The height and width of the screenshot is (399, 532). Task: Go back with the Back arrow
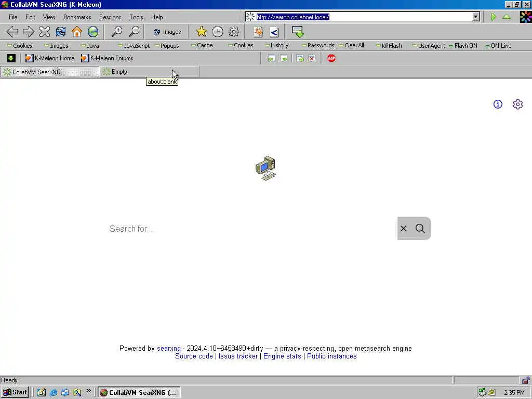(x=12, y=32)
